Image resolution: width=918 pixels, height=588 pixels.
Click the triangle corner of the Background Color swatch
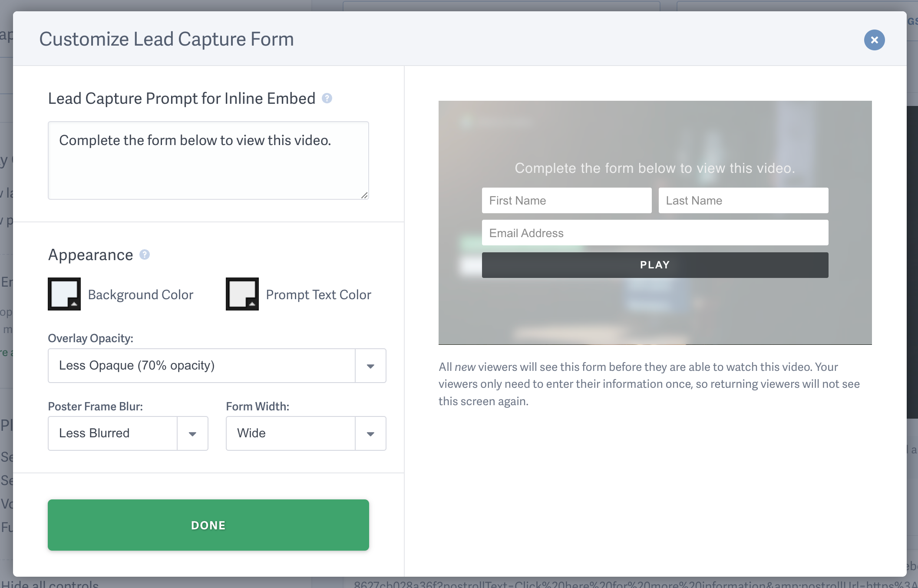point(75,305)
